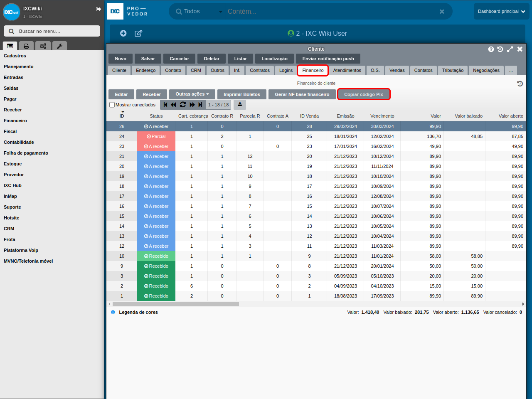
Task: Click the Imprimir Boletos button
Action: (x=242, y=94)
